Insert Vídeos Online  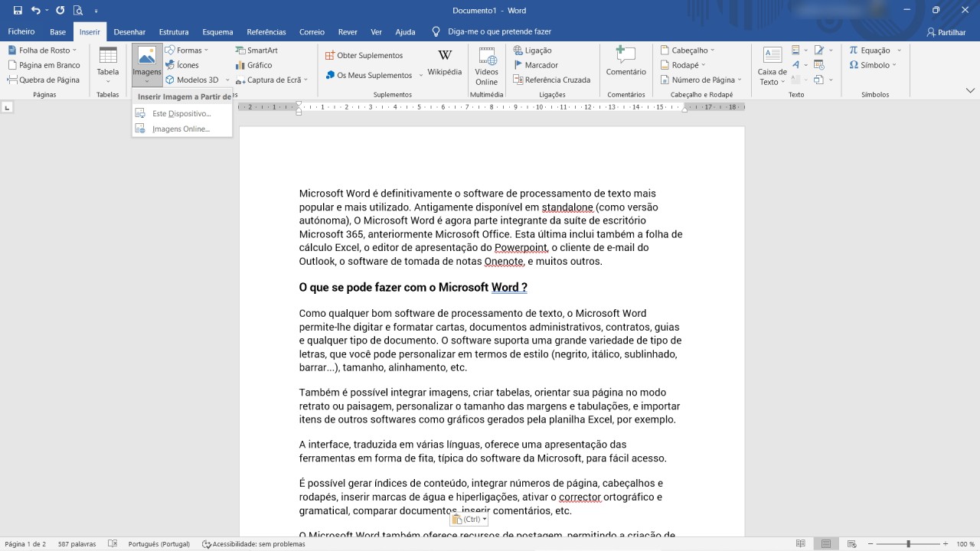point(487,66)
